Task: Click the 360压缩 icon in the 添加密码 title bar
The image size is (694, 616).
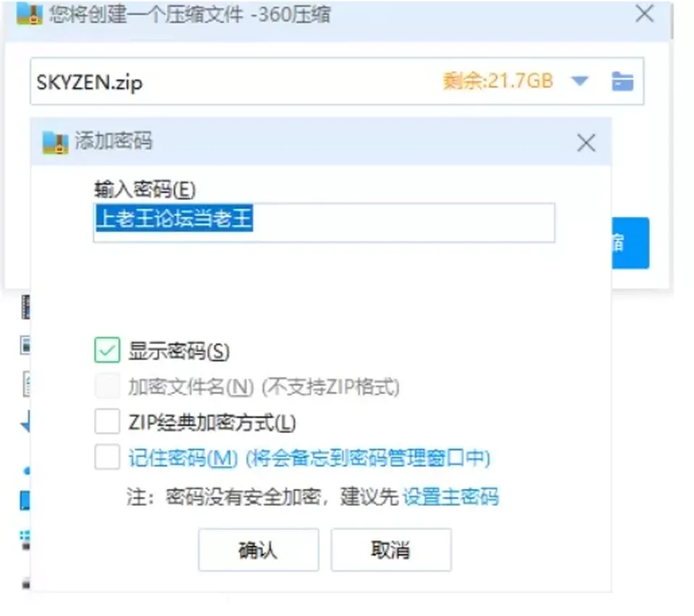Action: (x=56, y=142)
